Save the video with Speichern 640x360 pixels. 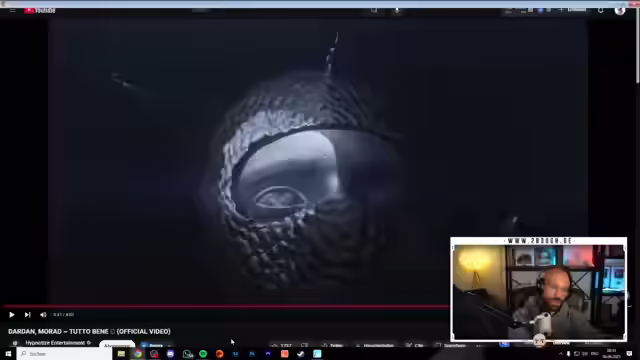(x=451, y=345)
